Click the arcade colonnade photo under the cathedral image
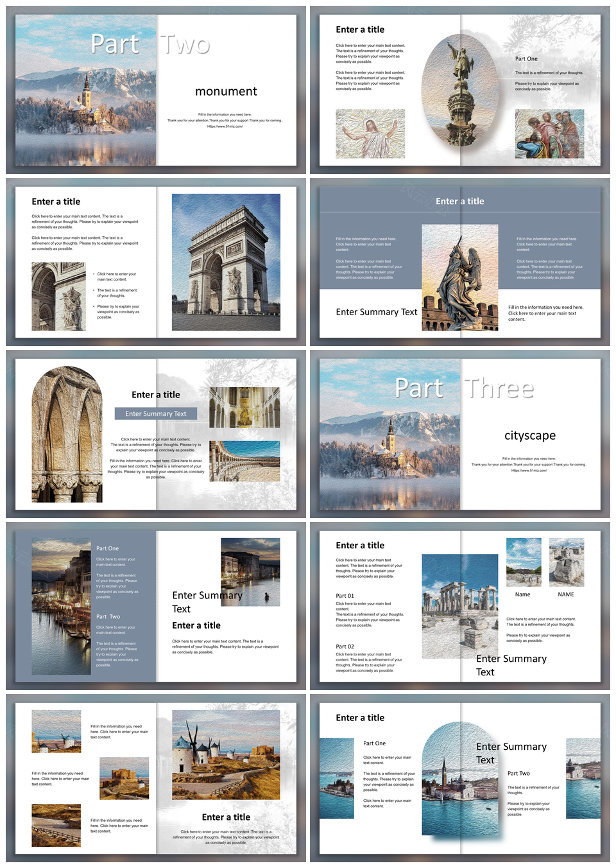Image resolution: width=616 pixels, height=868 pixels. 244,461
